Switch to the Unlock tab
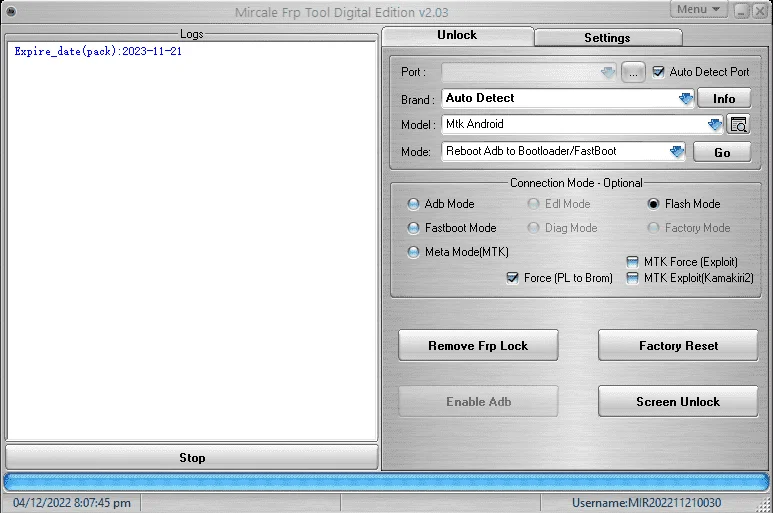 (x=457, y=35)
